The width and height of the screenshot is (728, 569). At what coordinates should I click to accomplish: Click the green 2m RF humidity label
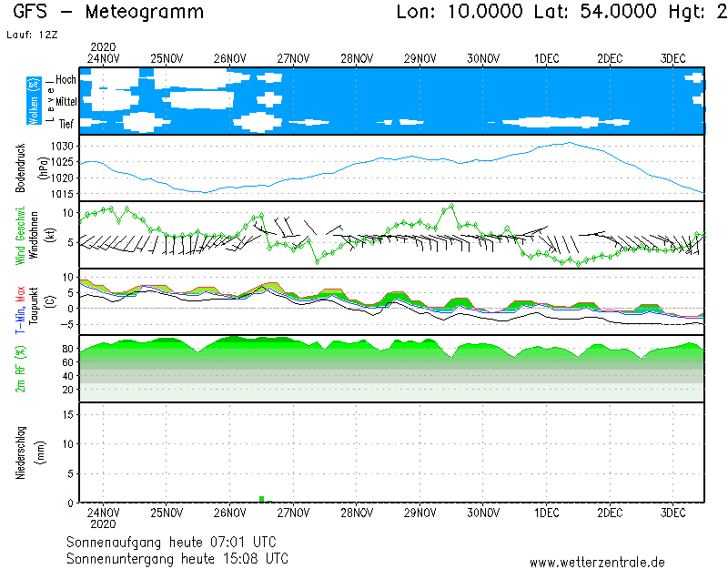(x=20, y=369)
